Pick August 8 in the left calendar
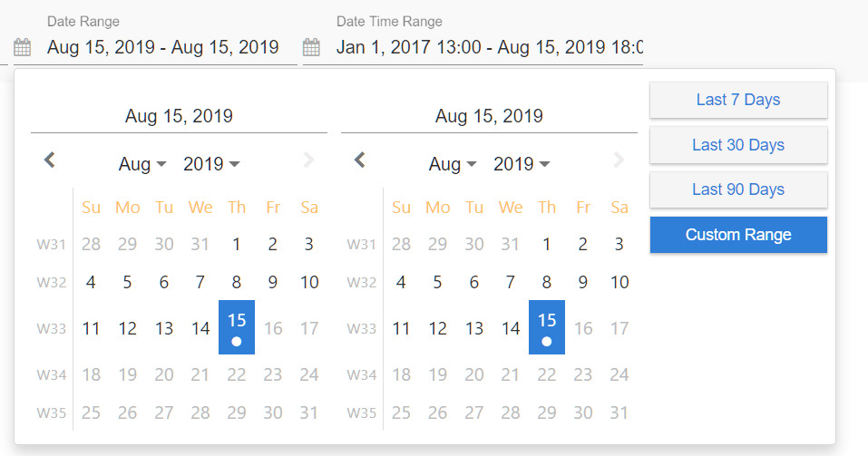868x456 pixels. tap(237, 282)
